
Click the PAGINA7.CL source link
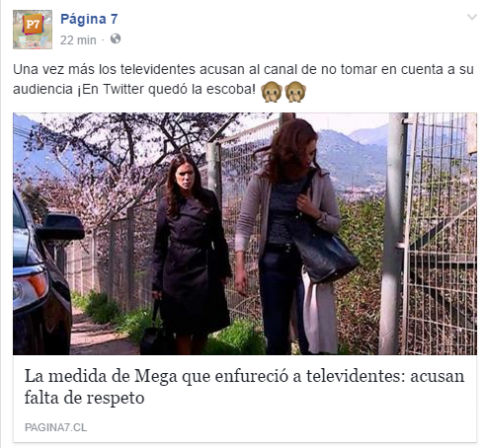point(55,427)
